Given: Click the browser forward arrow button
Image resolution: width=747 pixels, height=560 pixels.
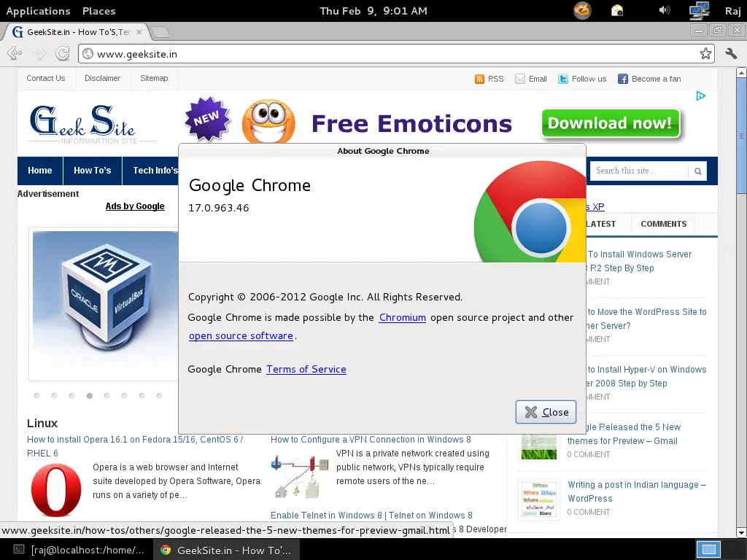Looking at the screenshot, I should click(39, 53).
